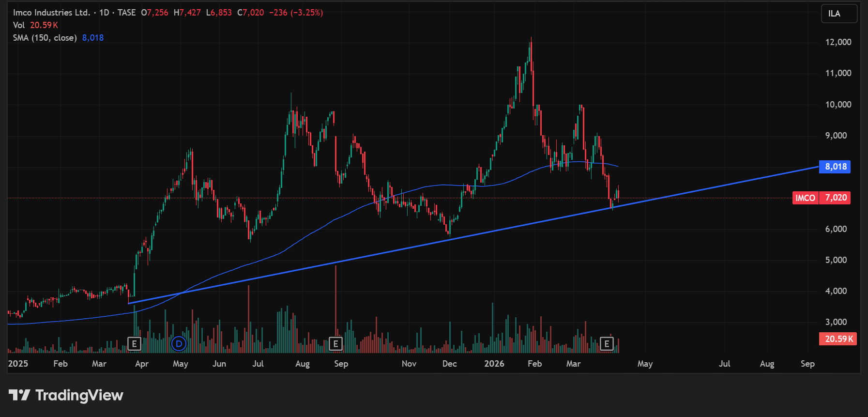The width and height of the screenshot is (868, 417).
Task: Click the SMA legend value 8,018
Action: [x=93, y=38]
